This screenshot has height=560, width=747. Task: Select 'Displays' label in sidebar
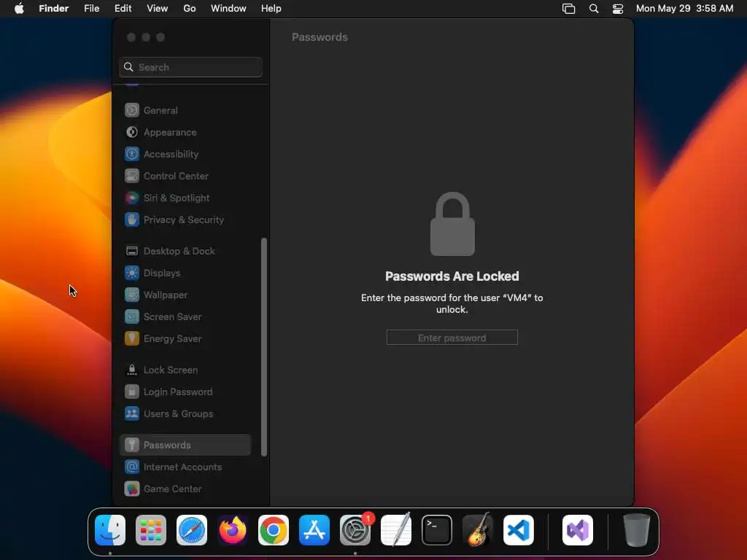point(162,273)
